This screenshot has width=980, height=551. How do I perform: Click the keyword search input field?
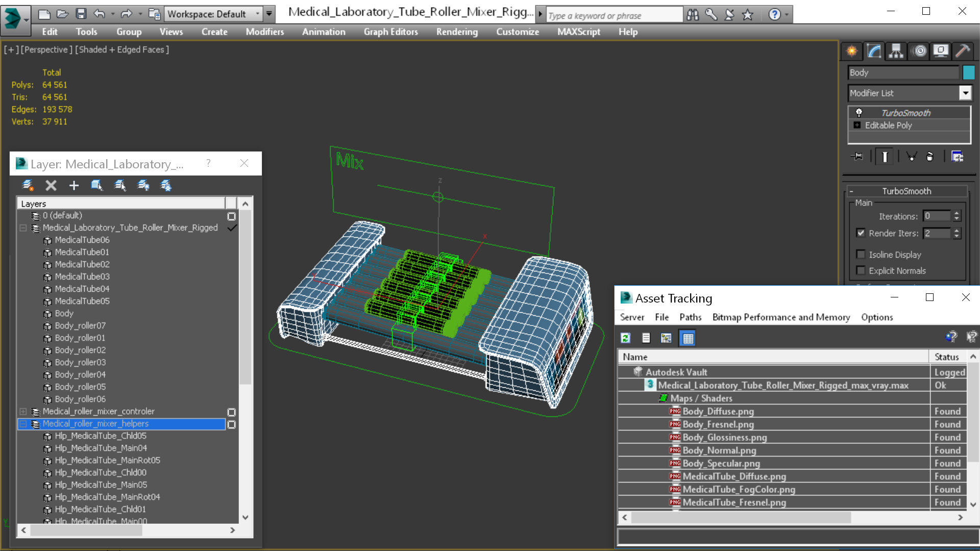614,15
